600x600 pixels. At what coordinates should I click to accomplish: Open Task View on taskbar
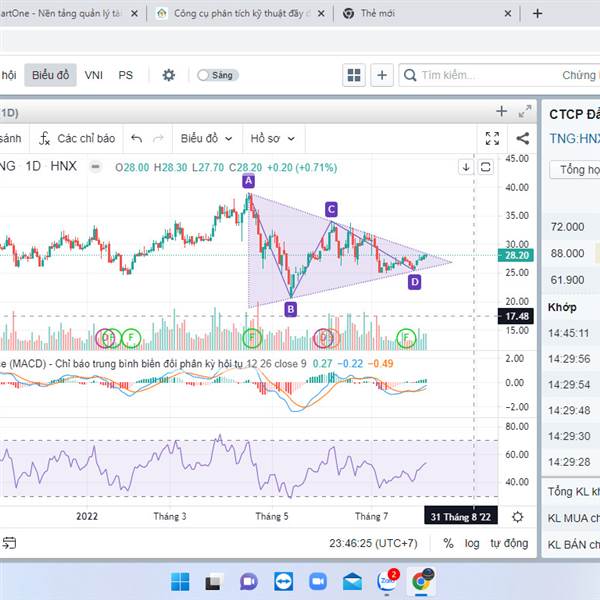pos(213,582)
